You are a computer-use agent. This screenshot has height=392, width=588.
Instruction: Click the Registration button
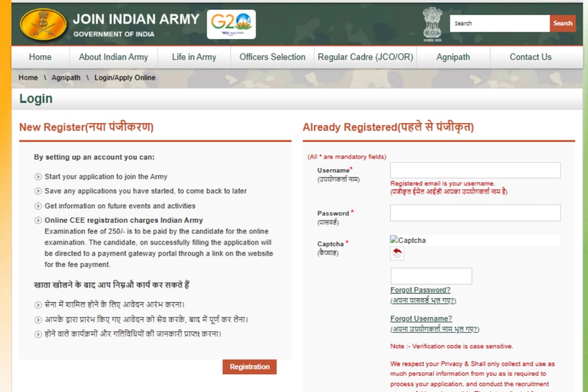click(249, 367)
